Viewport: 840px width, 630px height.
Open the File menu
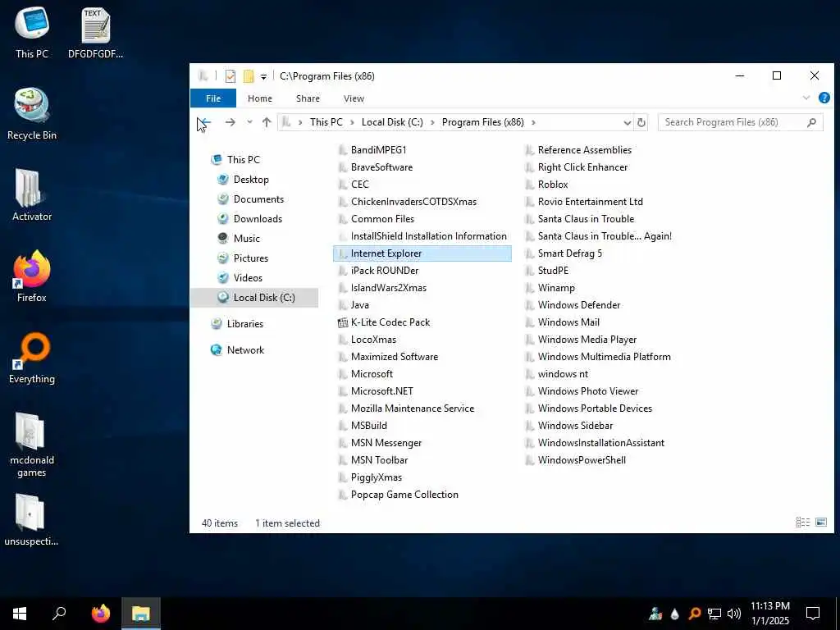pyautogui.click(x=213, y=98)
